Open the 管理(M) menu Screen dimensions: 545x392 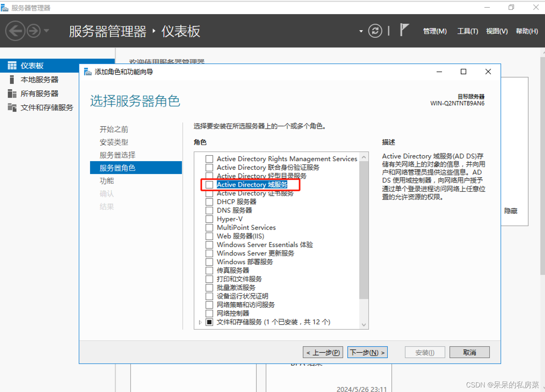coord(435,31)
